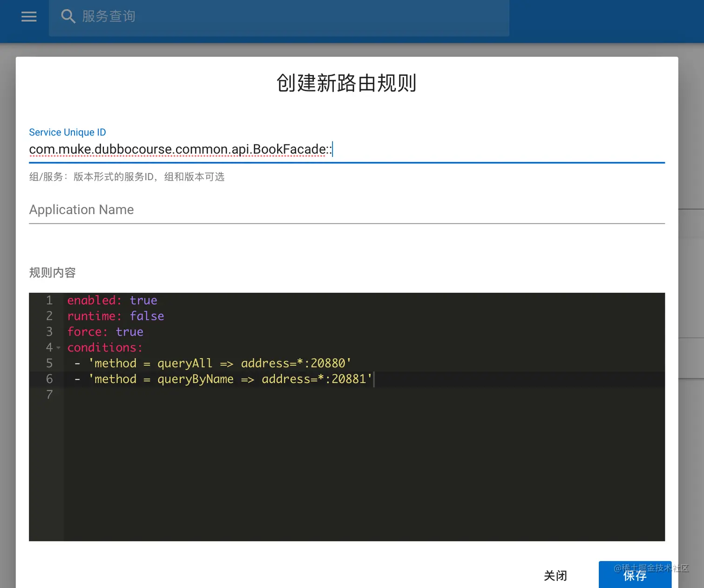Viewport: 704px width, 588px height.
Task: Click the Application Name field
Action: pos(347,210)
